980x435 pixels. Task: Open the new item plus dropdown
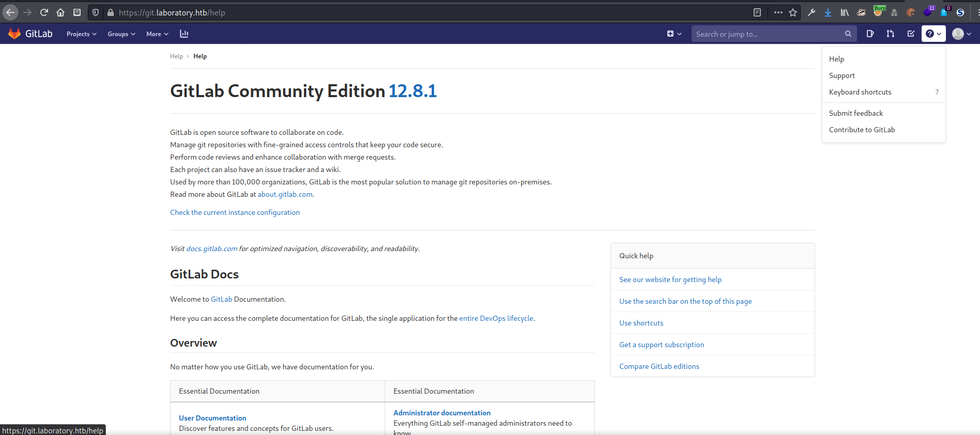(674, 34)
